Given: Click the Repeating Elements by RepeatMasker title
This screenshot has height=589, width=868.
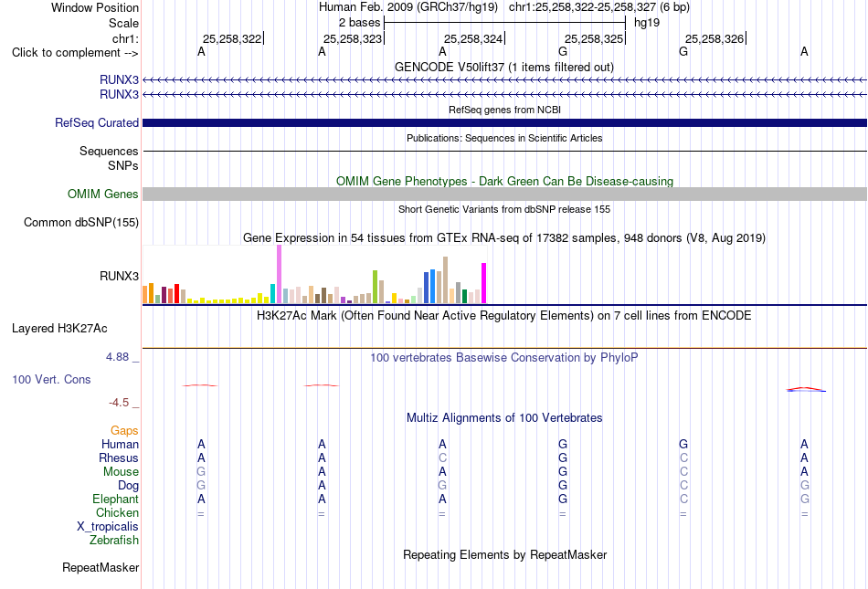Looking at the screenshot, I should point(504,554).
